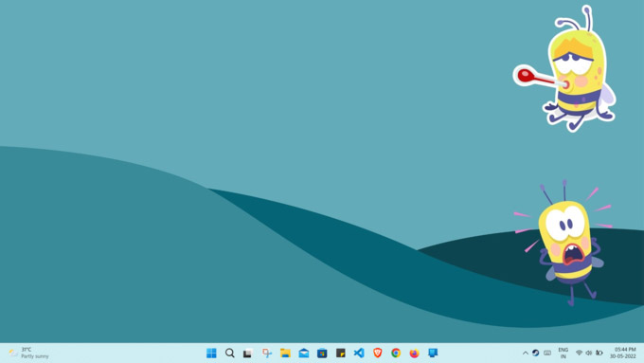Open touch keyboard from tray
Image resolution: width=644 pixels, height=363 pixels.
point(547,353)
